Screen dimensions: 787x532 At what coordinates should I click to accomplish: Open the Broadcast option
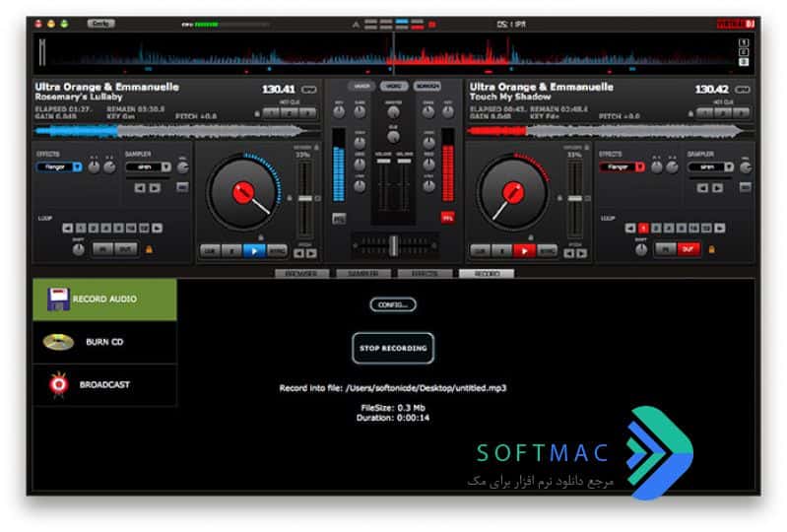104,384
